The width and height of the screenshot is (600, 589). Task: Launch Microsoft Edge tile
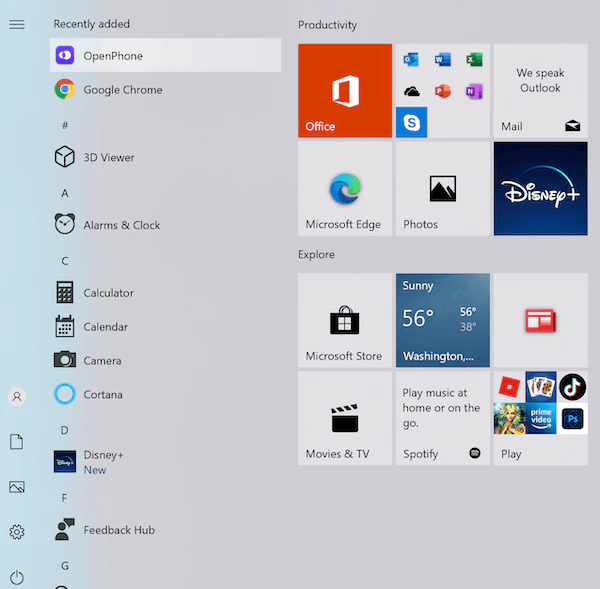(x=345, y=189)
